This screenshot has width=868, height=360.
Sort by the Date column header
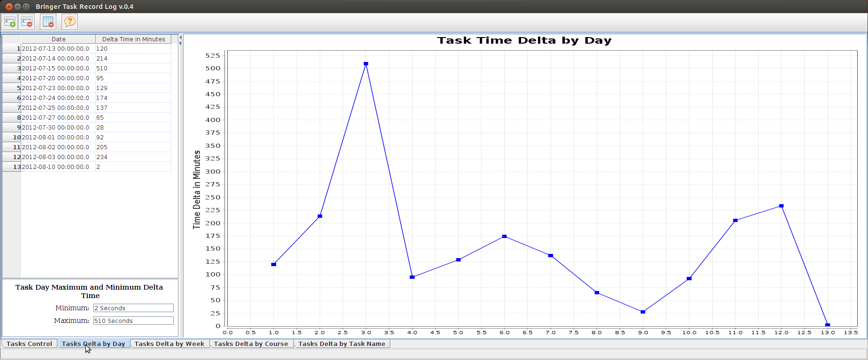pyautogui.click(x=58, y=39)
